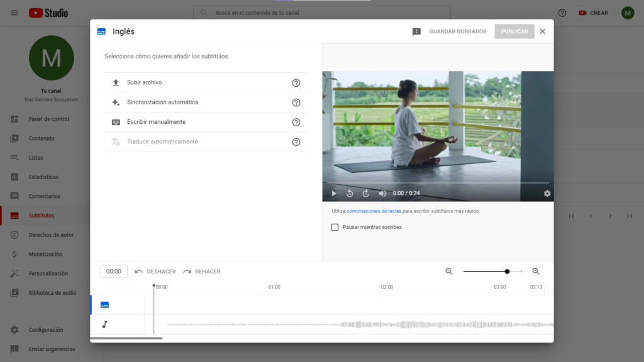The width and height of the screenshot is (644, 362).
Task: Click the play button in the video player
Action: pos(334,194)
